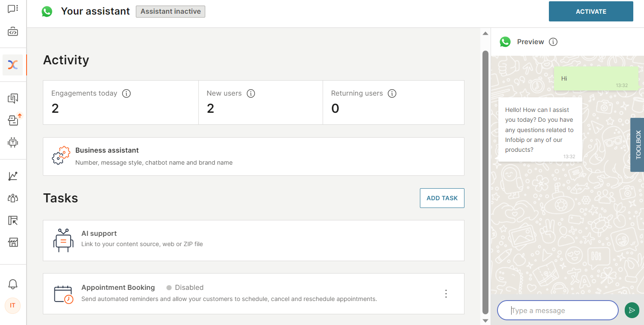
Task: Click the Type a message input field
Action: point(557,310)
